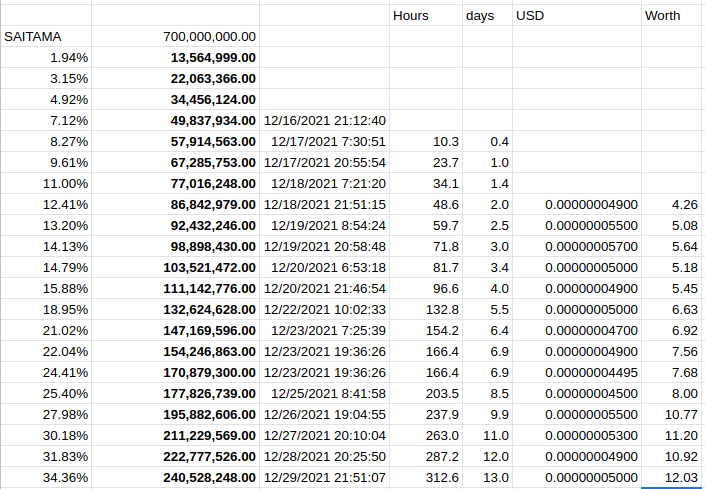
Task: Select the 15.88% percentage cell
Action: click(46, 288)
